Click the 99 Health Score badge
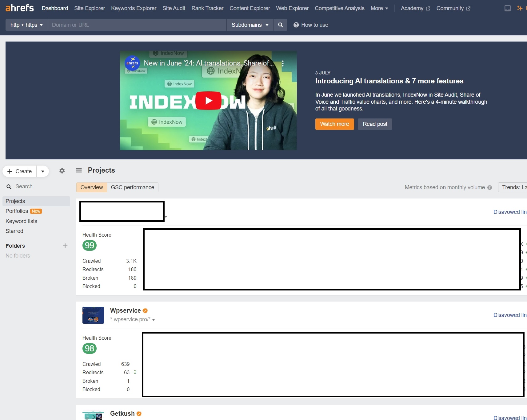Viewport: 527px width, 420px height. [x=90, y=245]
